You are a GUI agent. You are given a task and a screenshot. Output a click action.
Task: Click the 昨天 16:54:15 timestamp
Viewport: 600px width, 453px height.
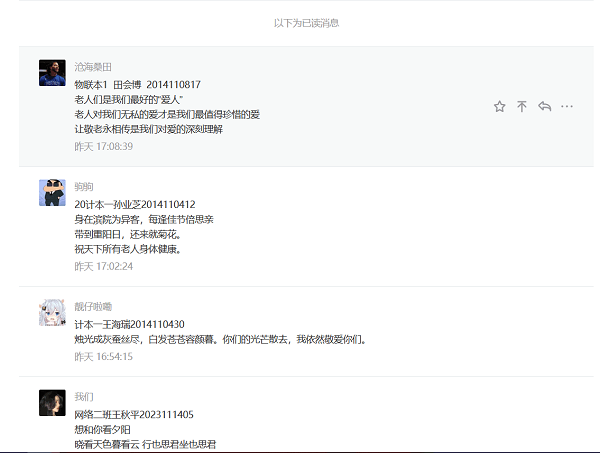coord(103,356)
